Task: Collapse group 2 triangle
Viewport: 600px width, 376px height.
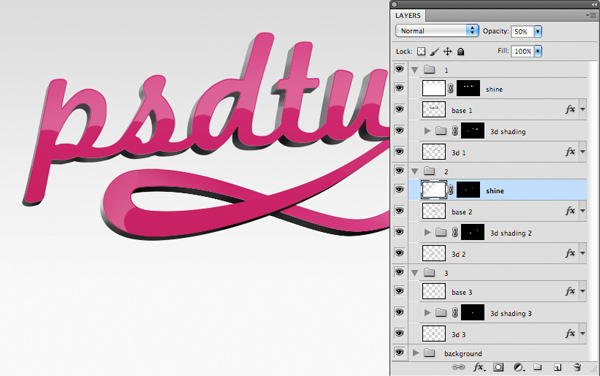Action: click(415, 171)
